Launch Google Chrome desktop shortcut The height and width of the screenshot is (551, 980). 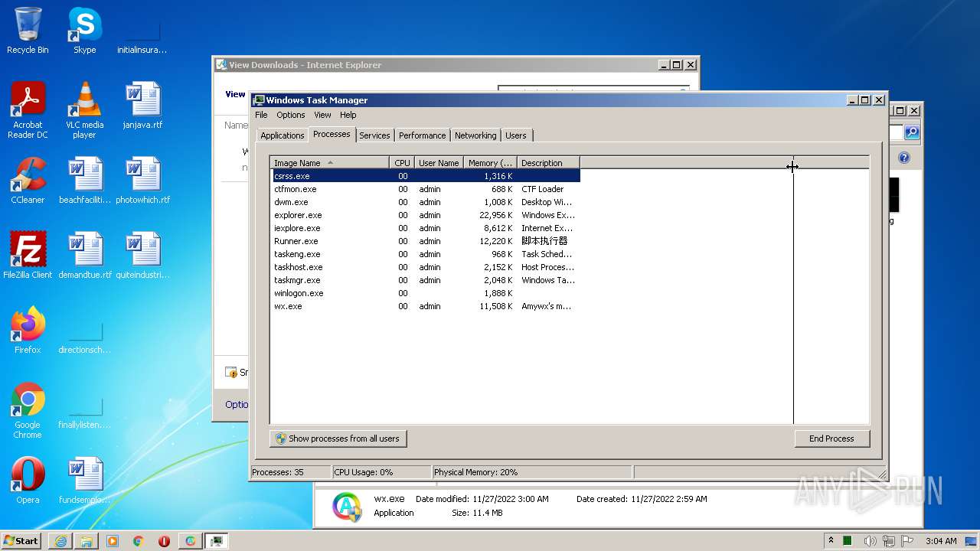point(28,410)
